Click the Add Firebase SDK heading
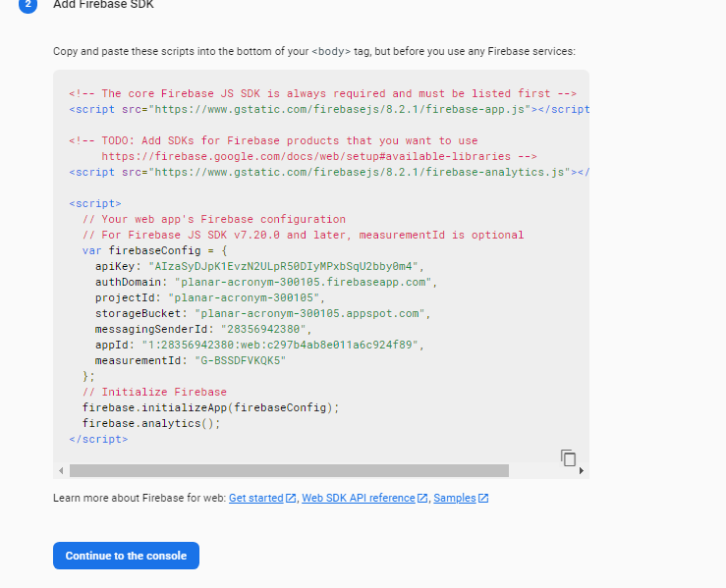Viewport: 726px width, 588px height. pyautogui.click(x=103, y=5)
